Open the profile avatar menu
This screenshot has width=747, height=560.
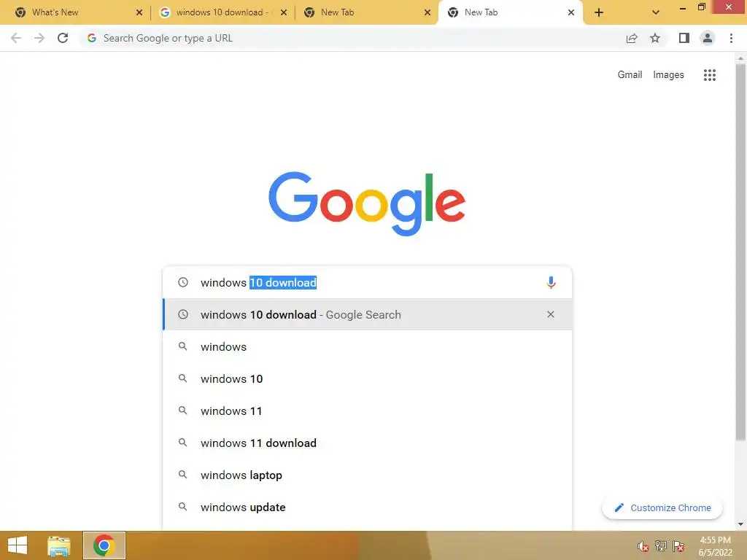(708, 38)
